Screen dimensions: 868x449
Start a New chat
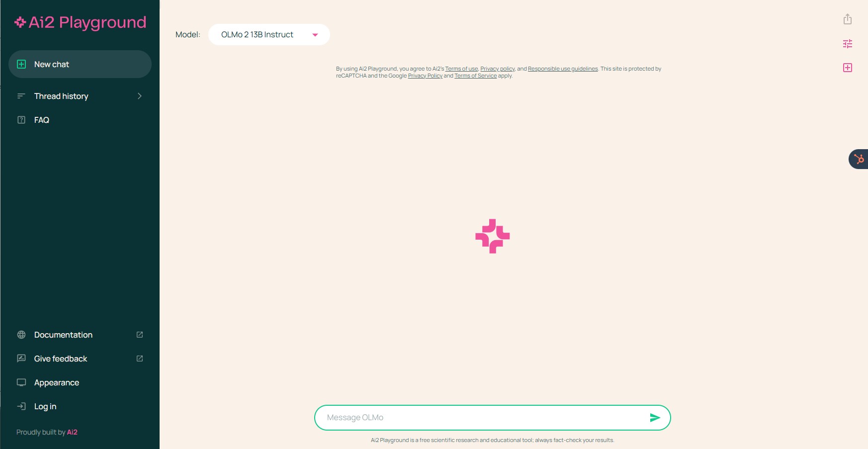coord(80,64)
